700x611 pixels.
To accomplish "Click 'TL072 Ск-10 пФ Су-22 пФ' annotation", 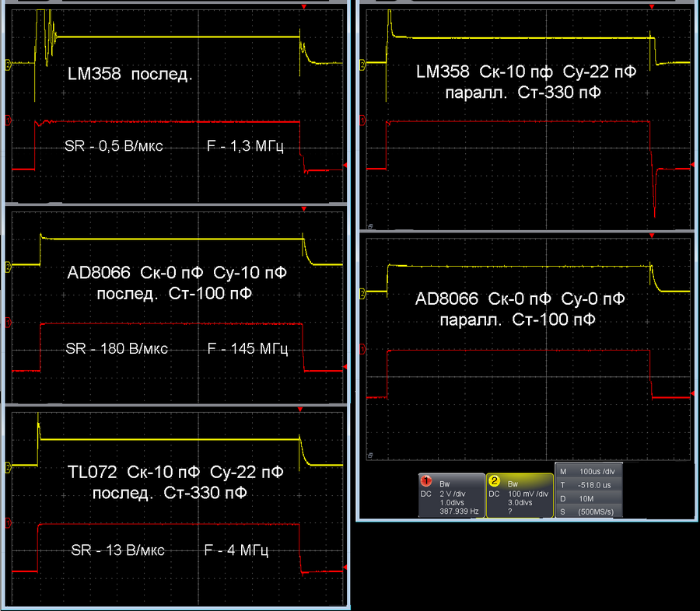I will [x=176, y=472].
